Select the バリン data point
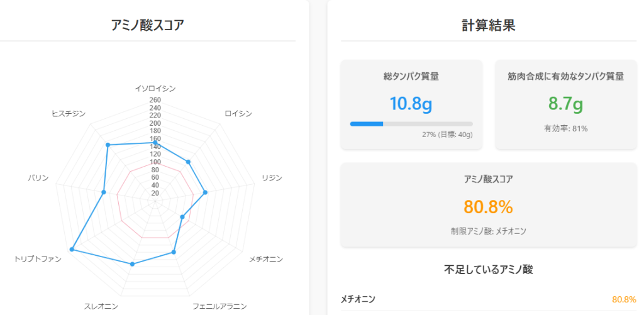This screenshot has width=644, height=315. click(x=104, y=192)
